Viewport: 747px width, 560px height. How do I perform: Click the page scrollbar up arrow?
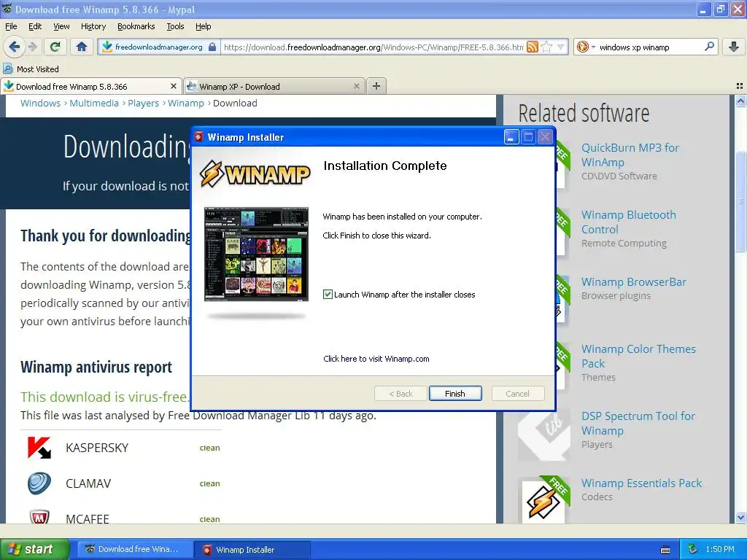[740, 101]
